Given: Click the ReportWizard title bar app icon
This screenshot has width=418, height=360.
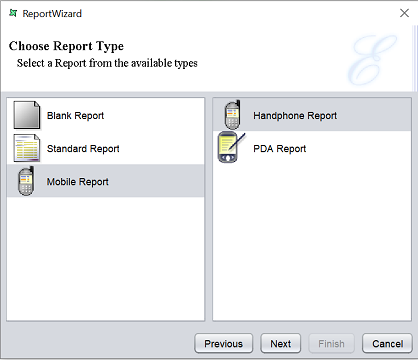Looking at the screenshot, I should pos(13,13).
